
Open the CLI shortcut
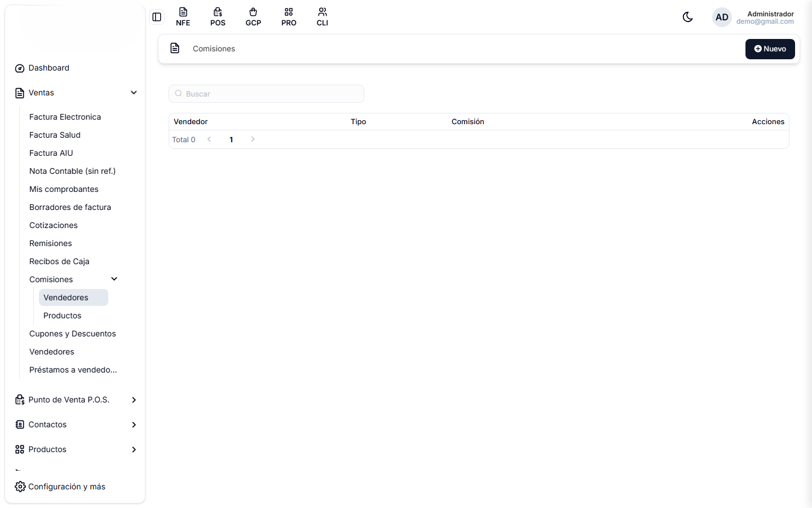323,17
